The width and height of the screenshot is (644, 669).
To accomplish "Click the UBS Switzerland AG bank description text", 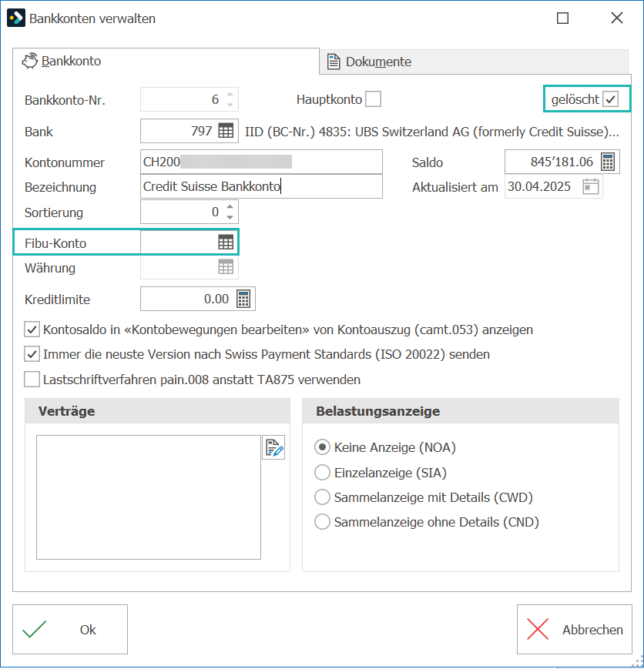I will tap(431, 132).
